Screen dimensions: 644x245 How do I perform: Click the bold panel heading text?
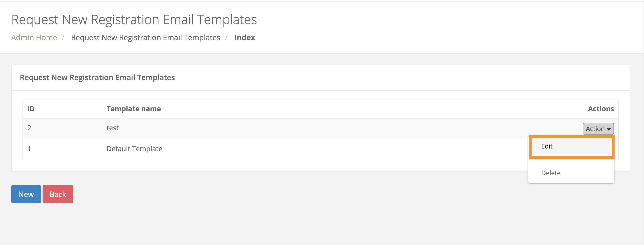97,77
